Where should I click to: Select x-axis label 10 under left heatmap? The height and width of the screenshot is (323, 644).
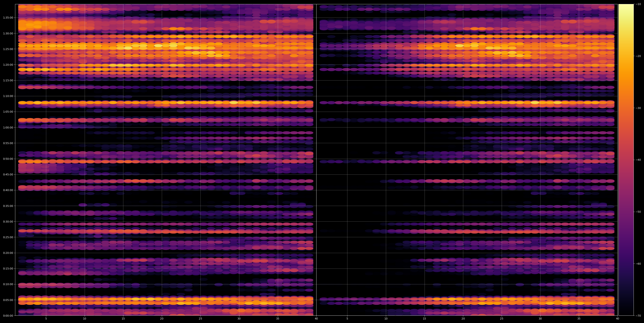pyautogui.click(x=84, y=319)
